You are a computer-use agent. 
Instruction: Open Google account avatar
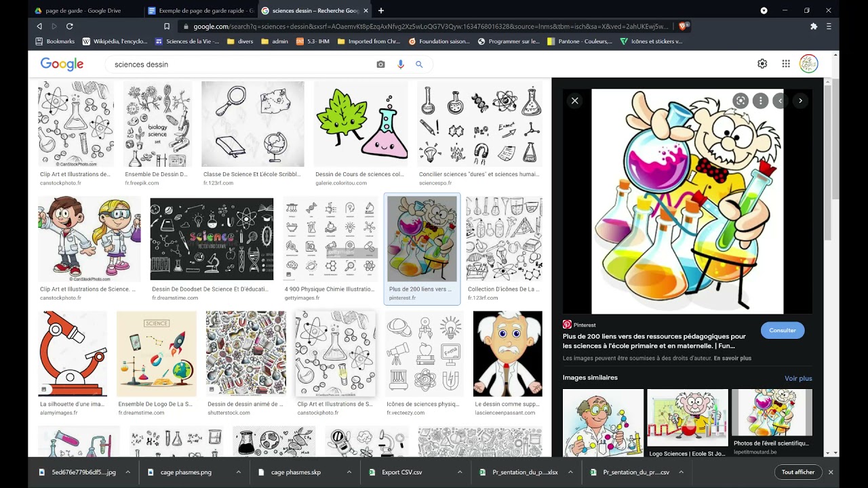click(x=809, y=64)
